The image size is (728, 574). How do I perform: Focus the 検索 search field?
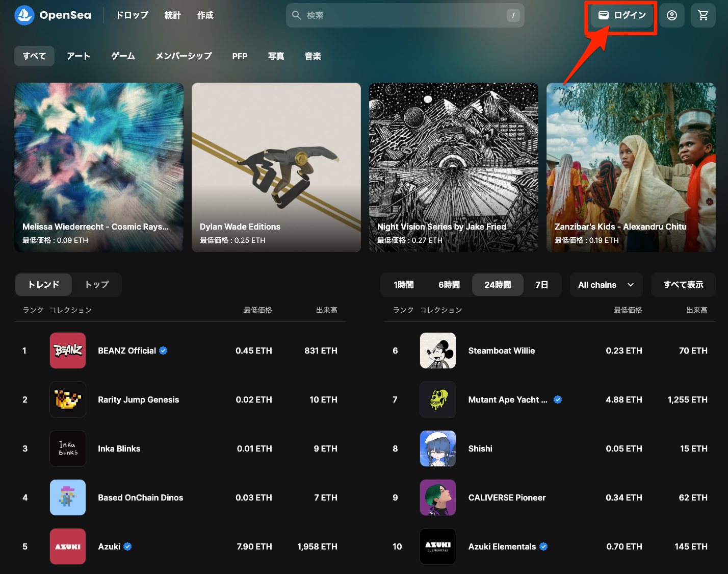[405, 15]
